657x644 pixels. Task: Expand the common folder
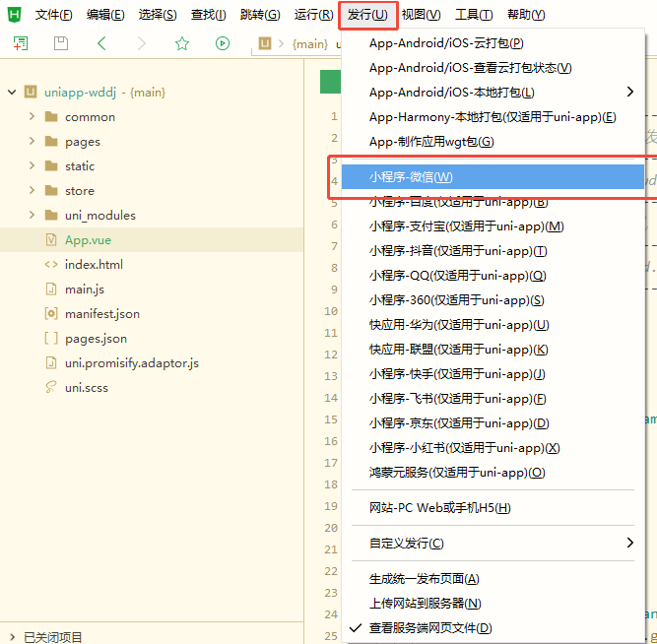coord(32,116)
